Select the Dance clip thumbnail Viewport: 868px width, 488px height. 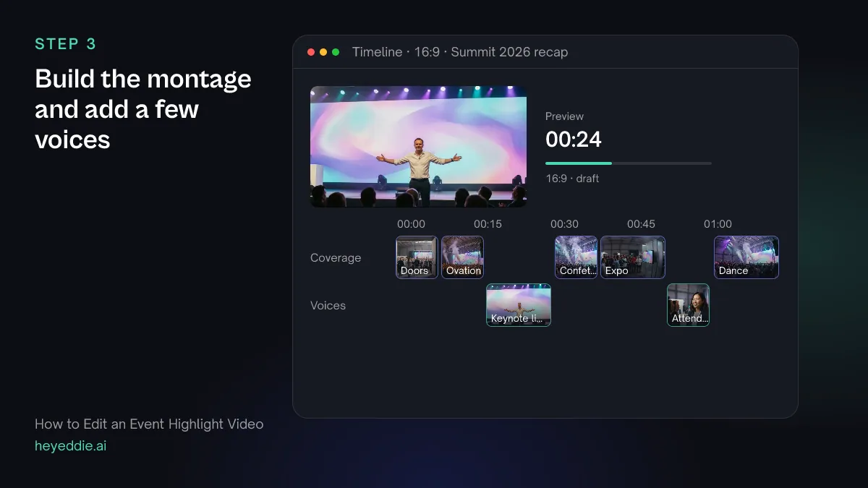[746, 257]
